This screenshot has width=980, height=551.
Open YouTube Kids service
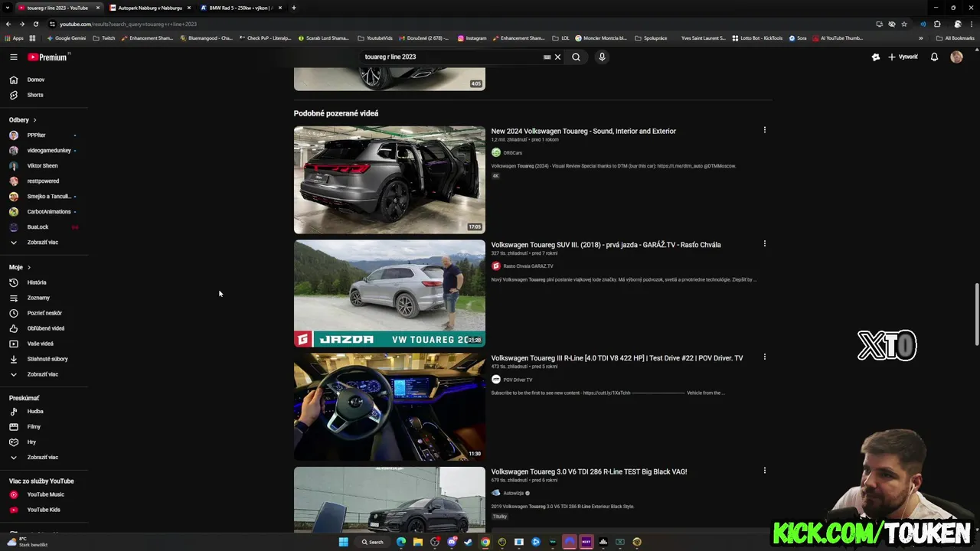[x=44, y=510]
